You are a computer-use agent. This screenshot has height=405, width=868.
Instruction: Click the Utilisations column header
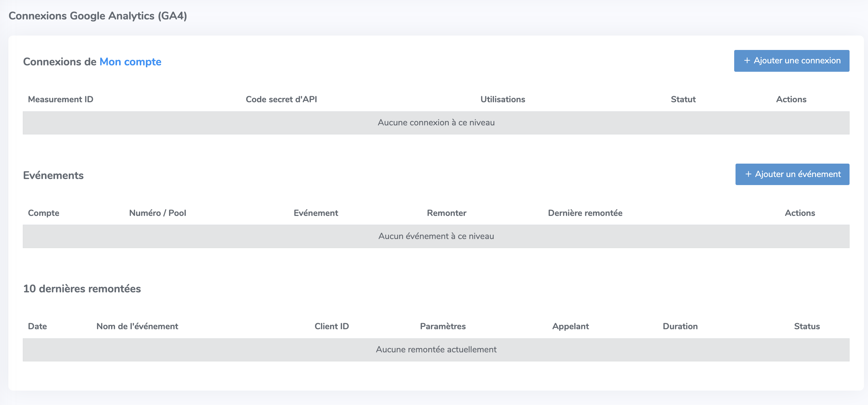pyautogui.click(x=503, y=99)
